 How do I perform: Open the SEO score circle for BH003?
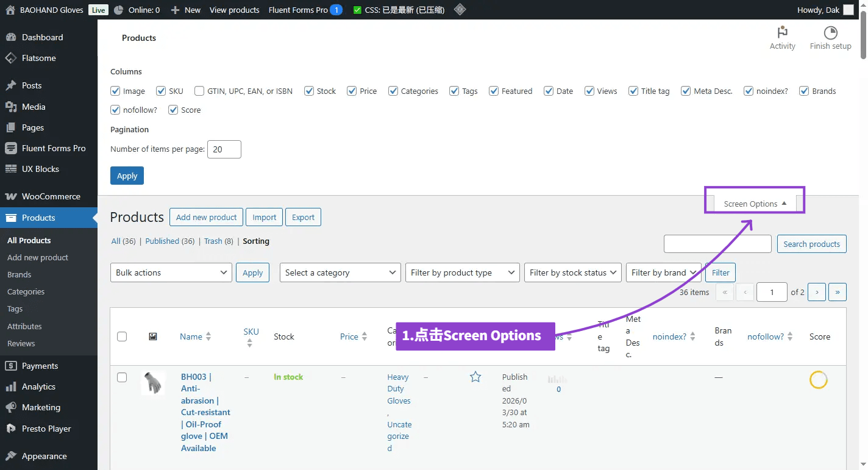818,380
